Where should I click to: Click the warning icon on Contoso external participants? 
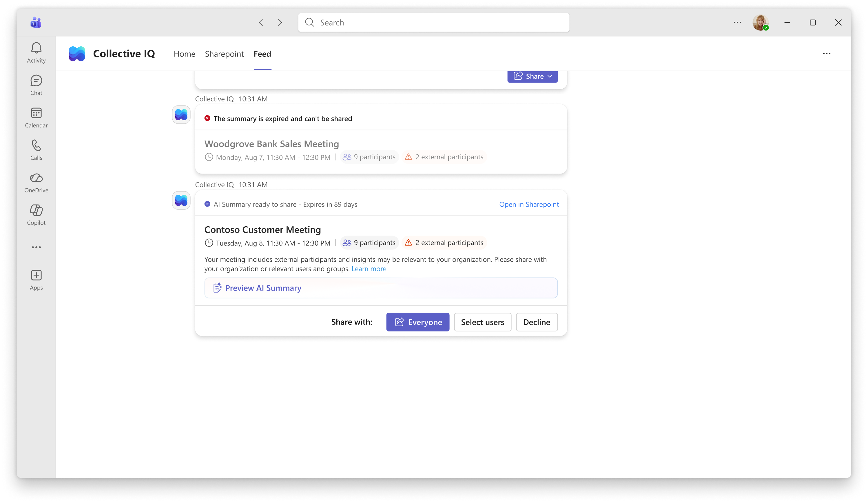click(x=408, y=243)
